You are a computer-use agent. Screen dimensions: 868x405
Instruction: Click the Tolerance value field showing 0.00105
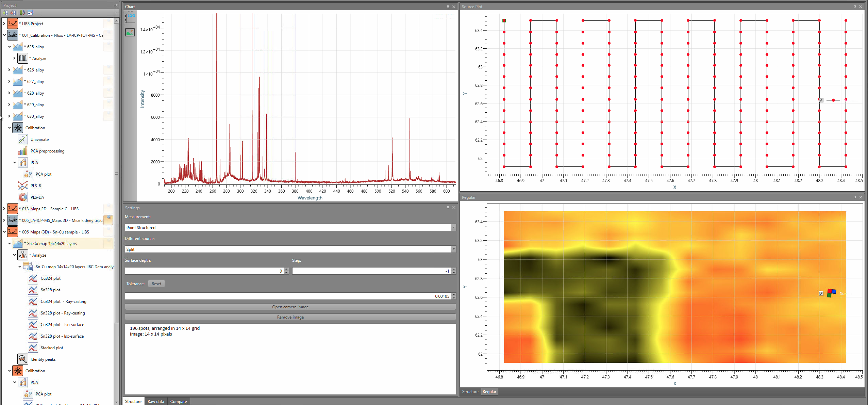[288, 296]
